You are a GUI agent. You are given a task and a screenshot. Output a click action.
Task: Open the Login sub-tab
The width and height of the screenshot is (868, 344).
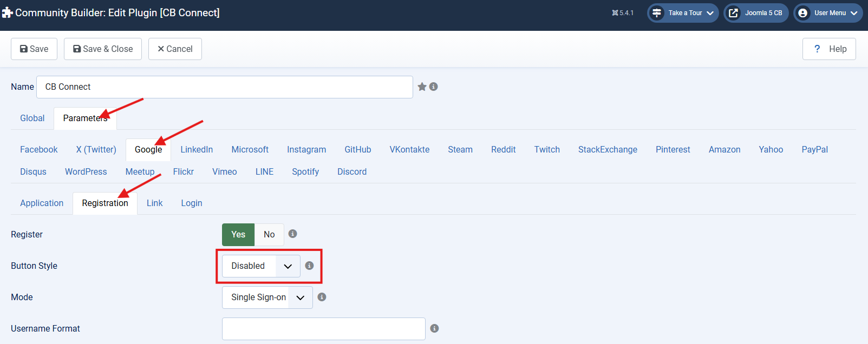192,203
